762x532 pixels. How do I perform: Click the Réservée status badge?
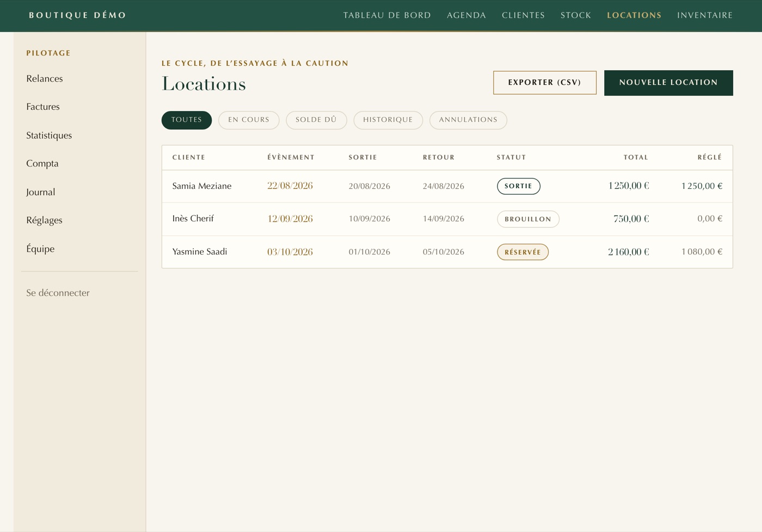(523, 252)
